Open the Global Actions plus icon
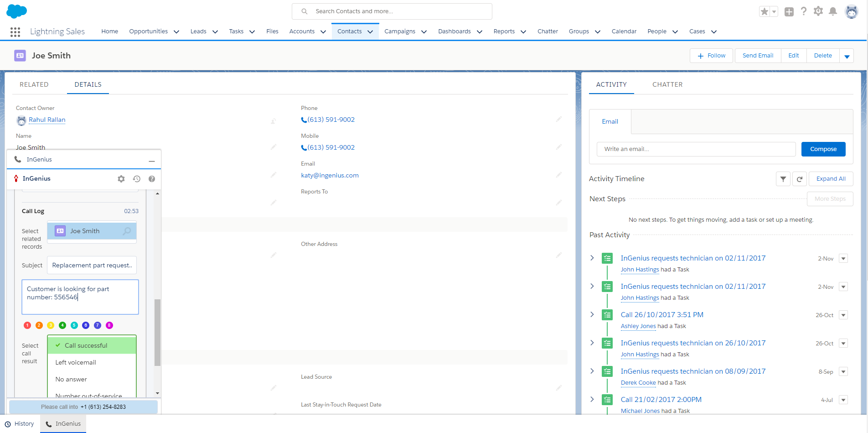The height and width of the screenshot is (433, 868). [x=789, y=12]
